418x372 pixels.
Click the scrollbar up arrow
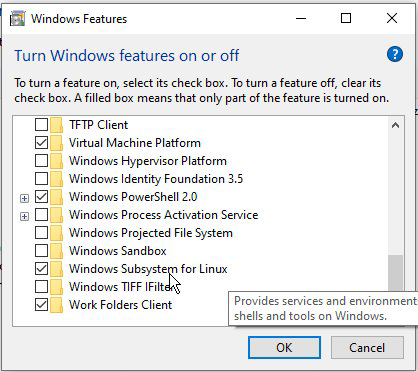click(396, 125)
